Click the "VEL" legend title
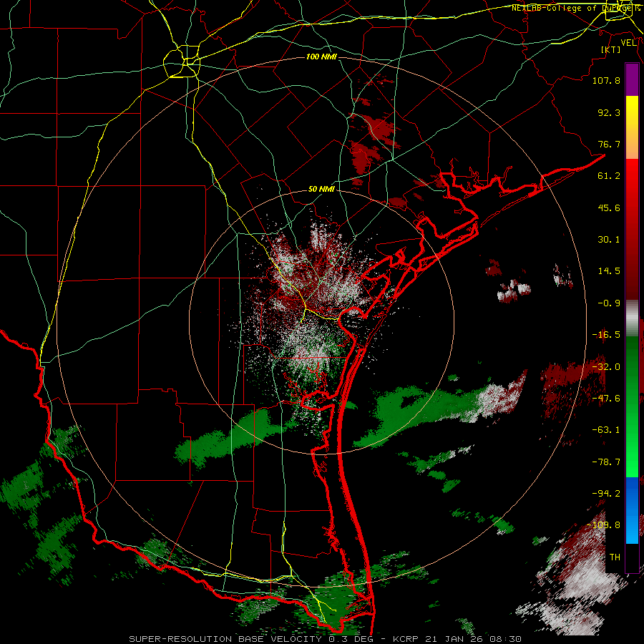The image size is (644, 644). [x=628, y=43]
